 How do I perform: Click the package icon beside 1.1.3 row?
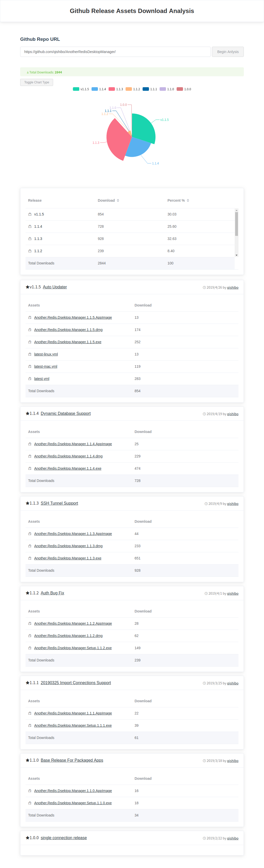[30, 239]
